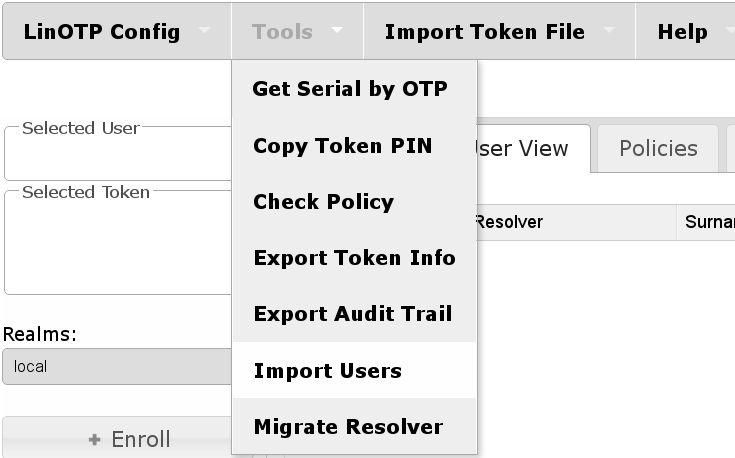Click the plus icon on Enroll button
Image resolution: width=735 pixels, height=458 pixels.
[95, 440]
